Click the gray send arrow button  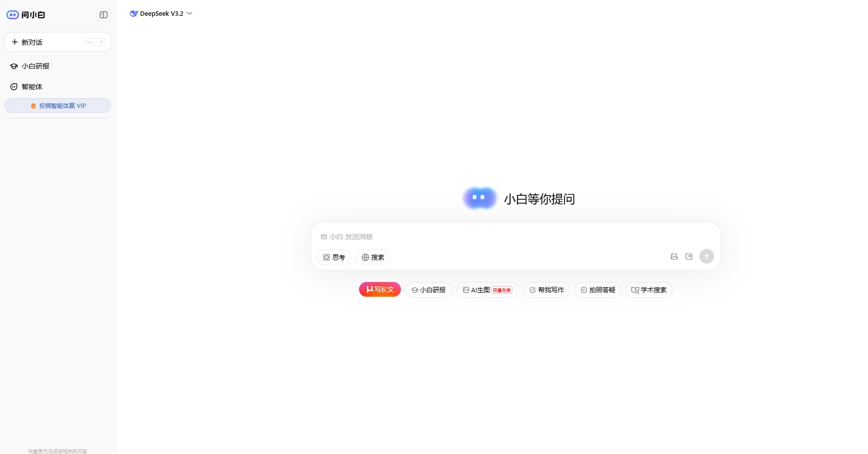(x=706, y=256)
